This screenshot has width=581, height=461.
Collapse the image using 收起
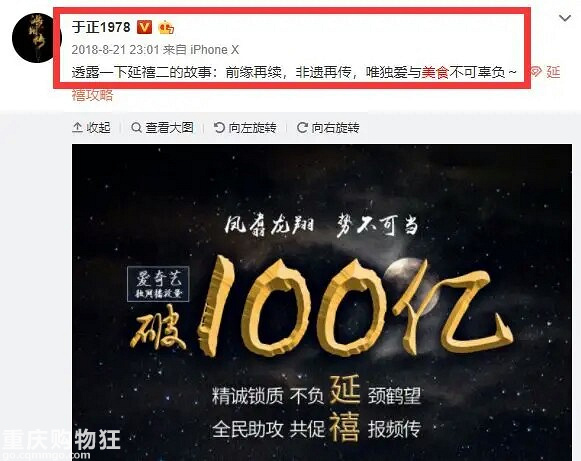point(92,128)
